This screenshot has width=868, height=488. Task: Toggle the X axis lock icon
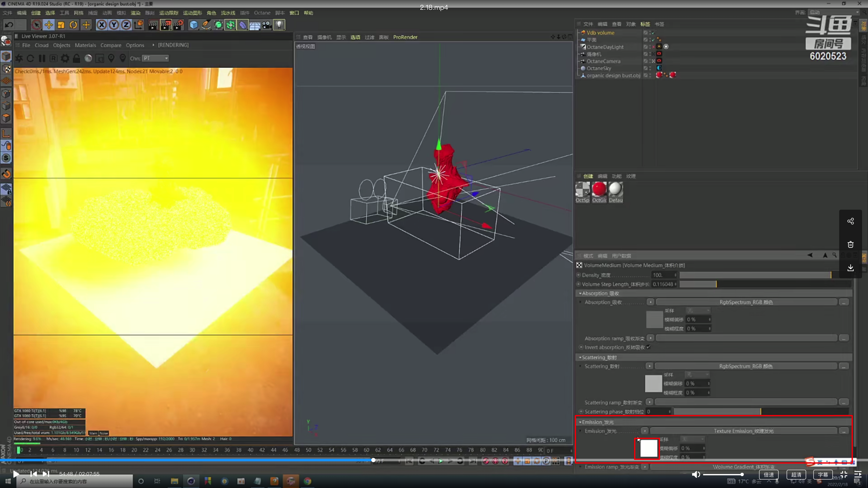tap(102, 25)
